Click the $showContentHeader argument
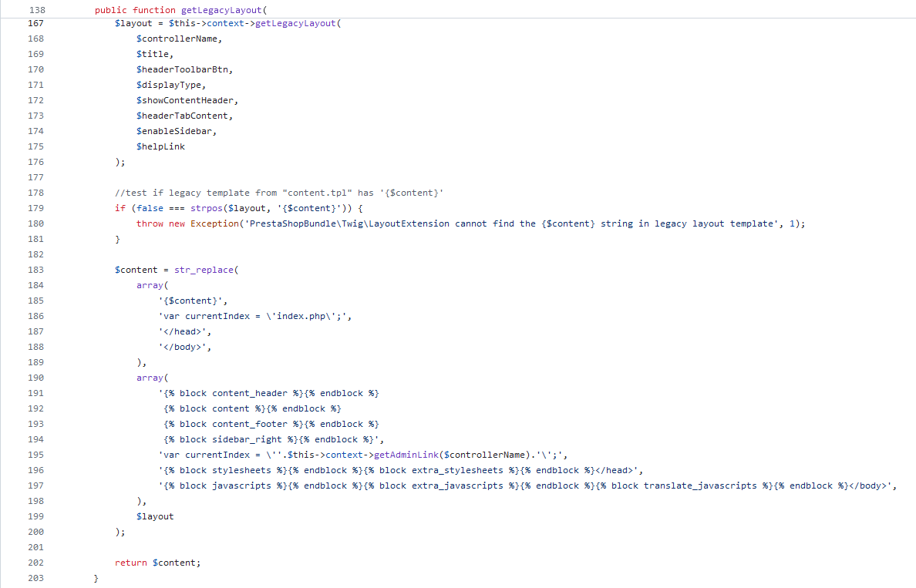 (187, 100)
